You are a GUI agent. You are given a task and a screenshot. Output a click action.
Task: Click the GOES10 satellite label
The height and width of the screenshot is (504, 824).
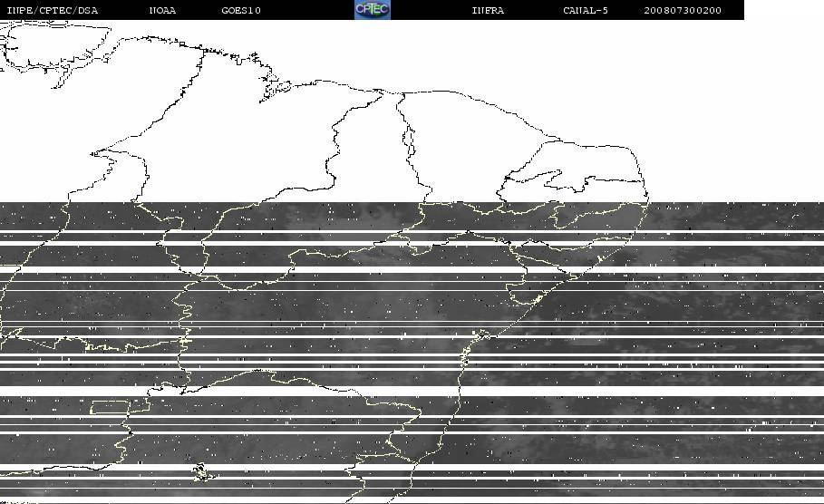point(241,11)
